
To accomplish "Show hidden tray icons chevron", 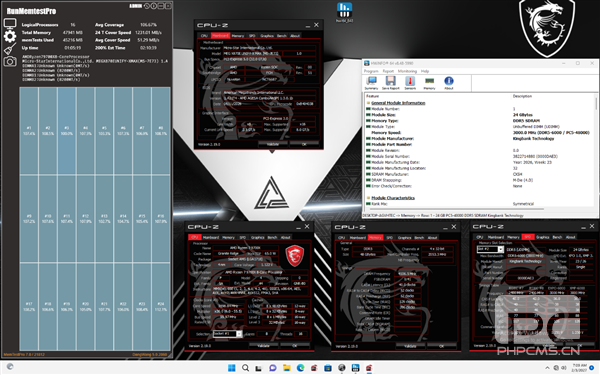I will 547,368.
